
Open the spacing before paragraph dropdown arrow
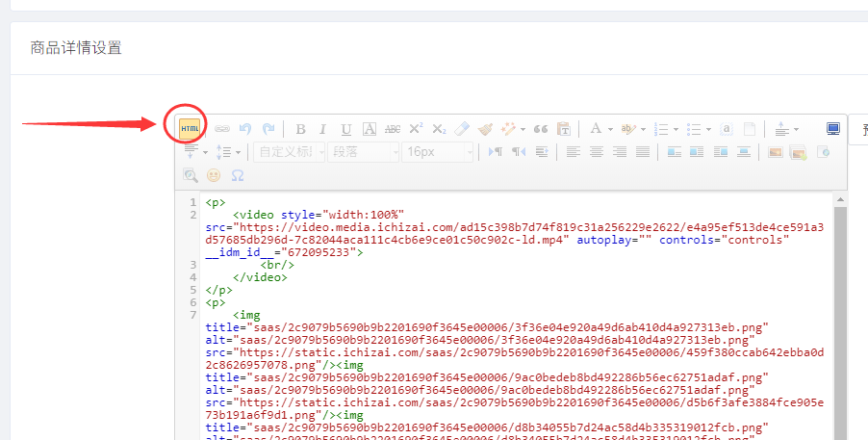(796, 130)
